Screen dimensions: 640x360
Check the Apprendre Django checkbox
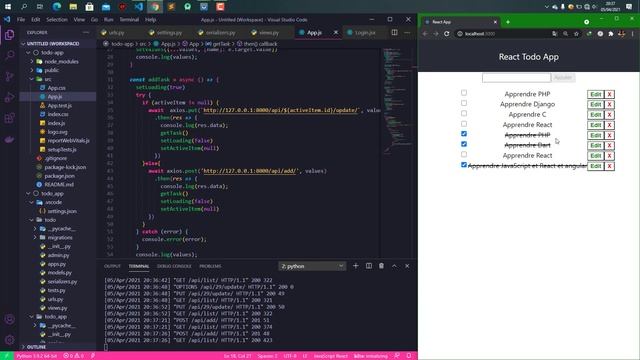click(464, 103)
